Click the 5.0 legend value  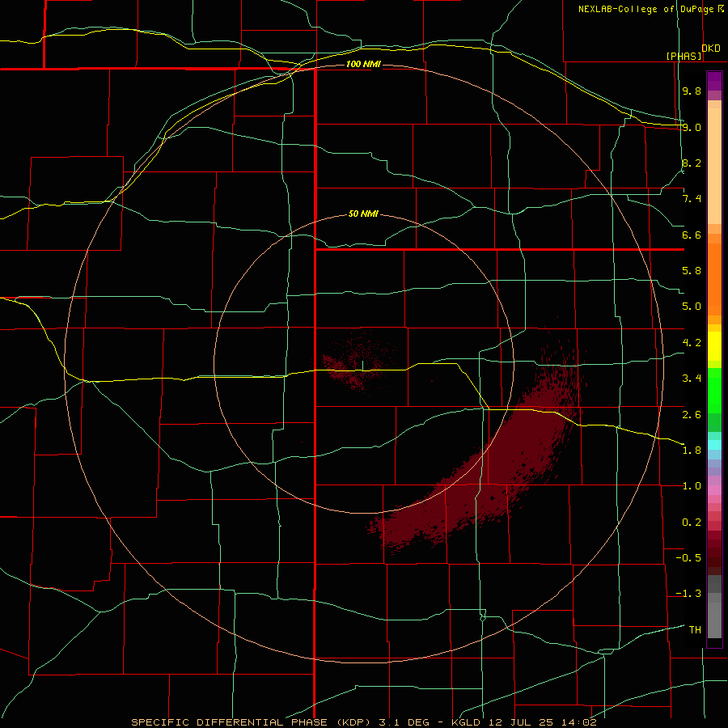point(692,307)
